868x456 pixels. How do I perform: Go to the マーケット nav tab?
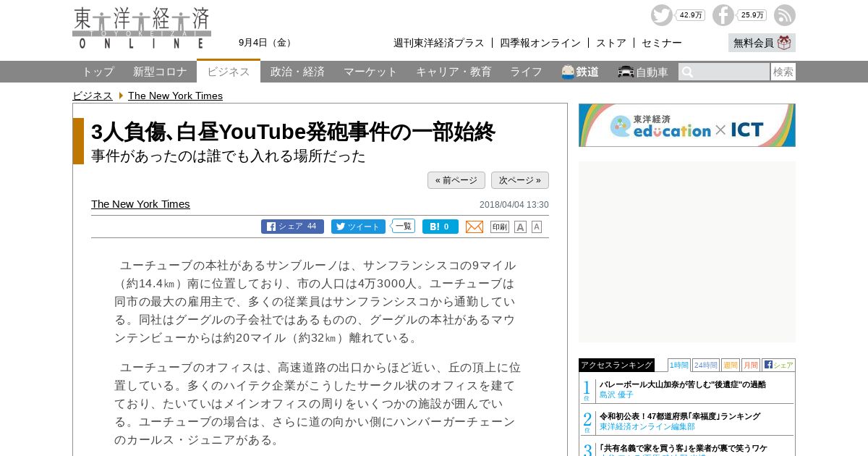(370, 72)
